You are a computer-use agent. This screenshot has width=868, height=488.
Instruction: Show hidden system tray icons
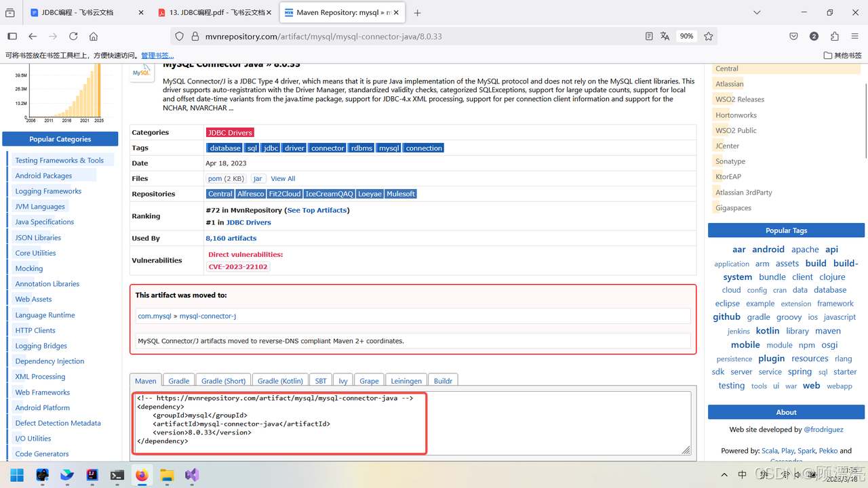coord(724,475)
